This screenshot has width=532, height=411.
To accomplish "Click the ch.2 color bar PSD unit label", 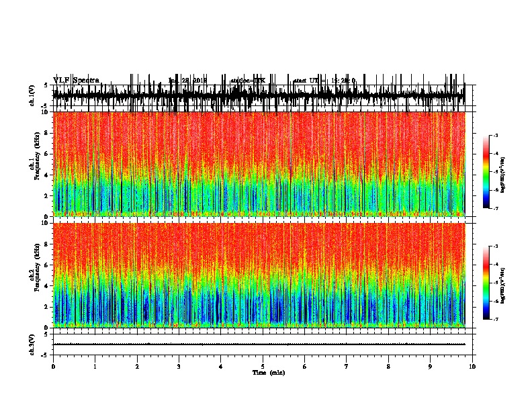I will (x=503, y=285).
